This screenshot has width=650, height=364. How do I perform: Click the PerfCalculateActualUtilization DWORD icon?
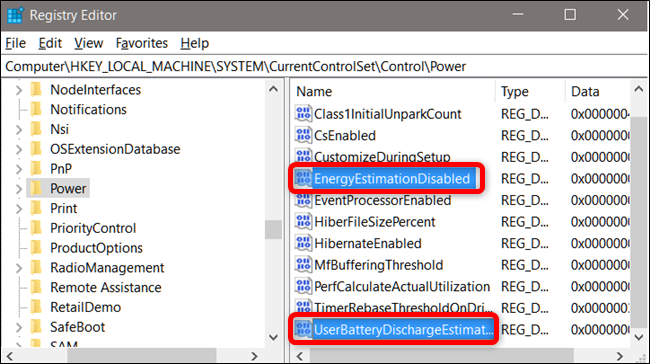click(303, 286)
